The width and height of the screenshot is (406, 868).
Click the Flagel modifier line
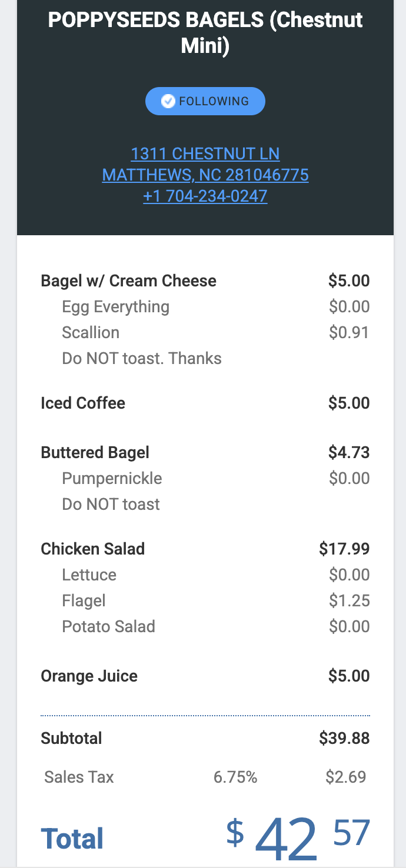click(x=84, y=600)
